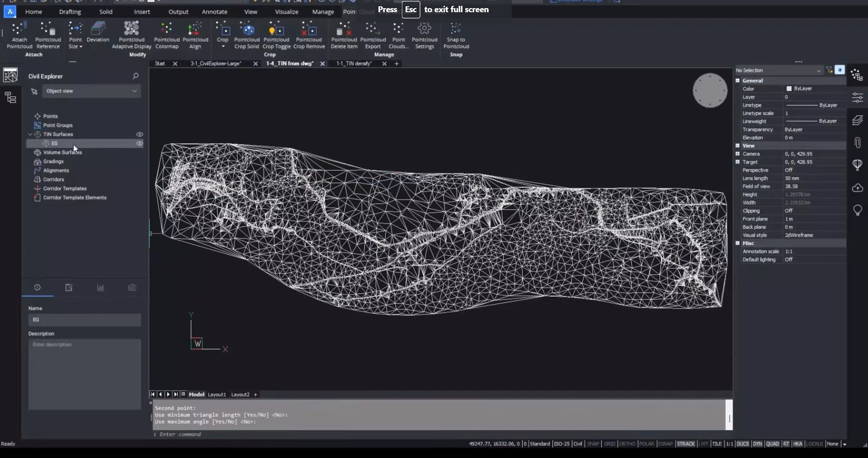Open the Pointcloud Settings manager
Viewport: 868px width, 458px height.
point(425,35)
